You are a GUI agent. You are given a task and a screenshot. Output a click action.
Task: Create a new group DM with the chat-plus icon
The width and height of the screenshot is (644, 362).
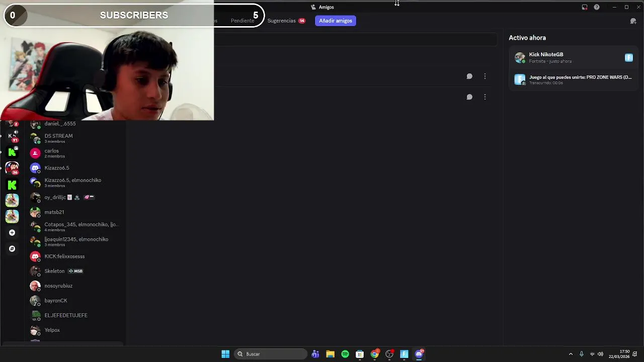click(633, 21)
